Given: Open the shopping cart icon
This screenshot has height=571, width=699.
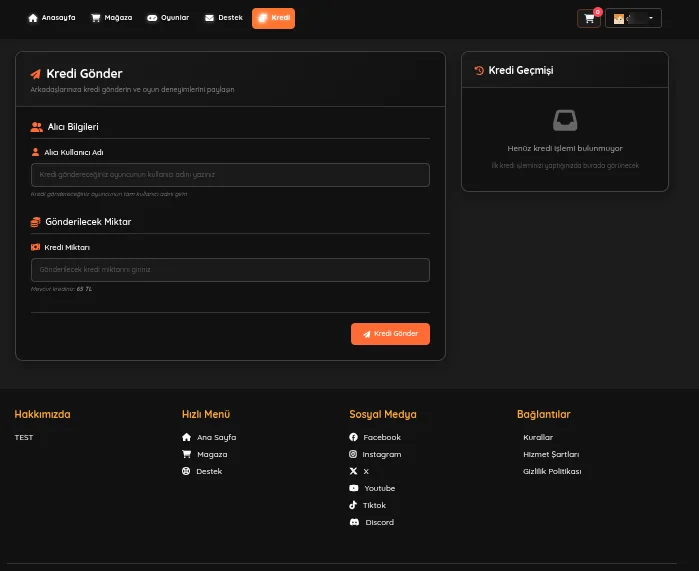Looking at the screenshot, I should click(x=589, y=18).
